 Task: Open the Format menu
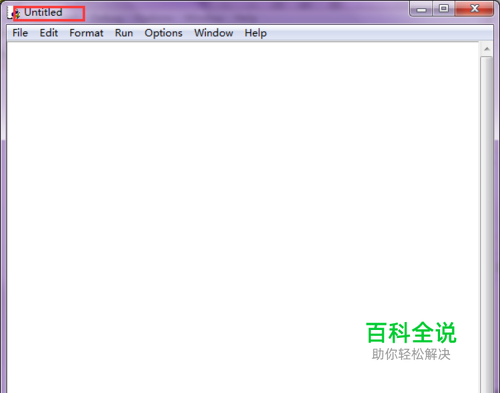pyautogui.click(x=86, y=33)
